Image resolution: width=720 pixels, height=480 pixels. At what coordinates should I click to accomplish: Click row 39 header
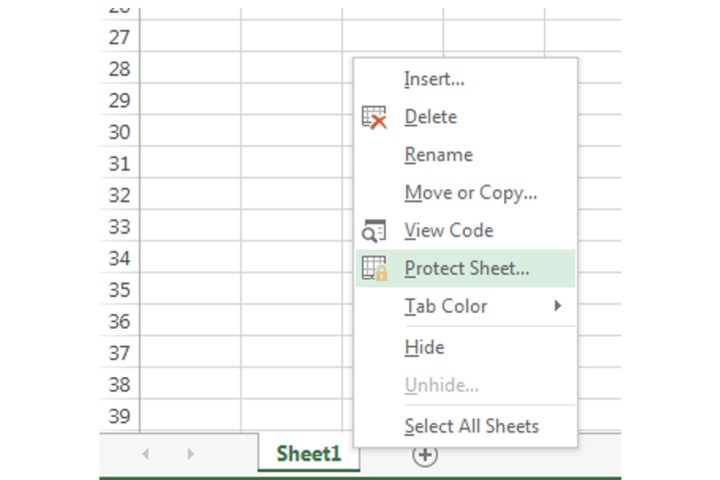[119, 416]
